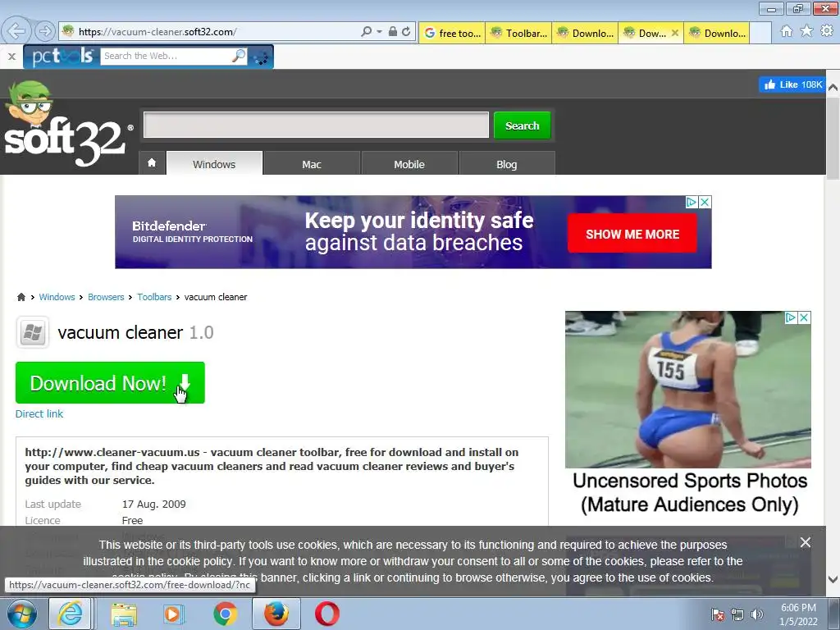Open Windows Explorer from taskbar

124,614
